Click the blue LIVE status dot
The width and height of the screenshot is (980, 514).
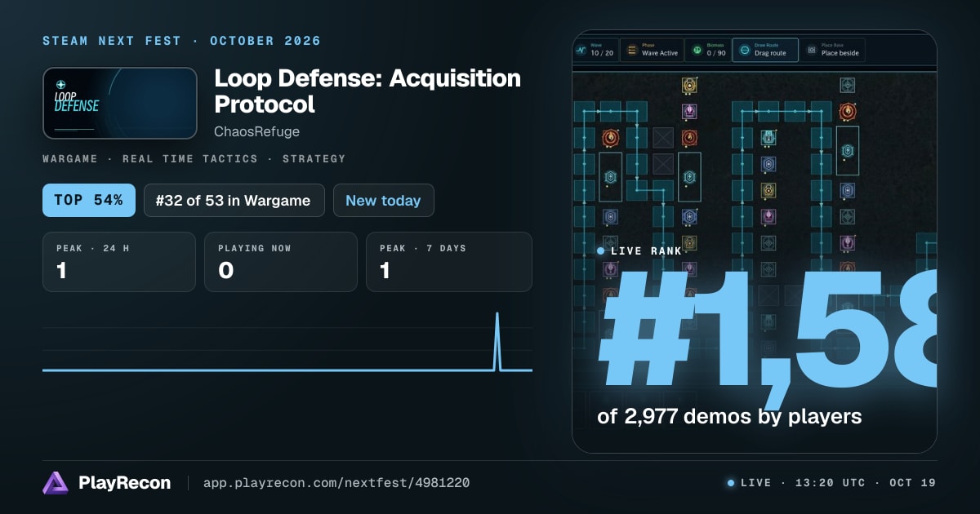click(731, 483)
